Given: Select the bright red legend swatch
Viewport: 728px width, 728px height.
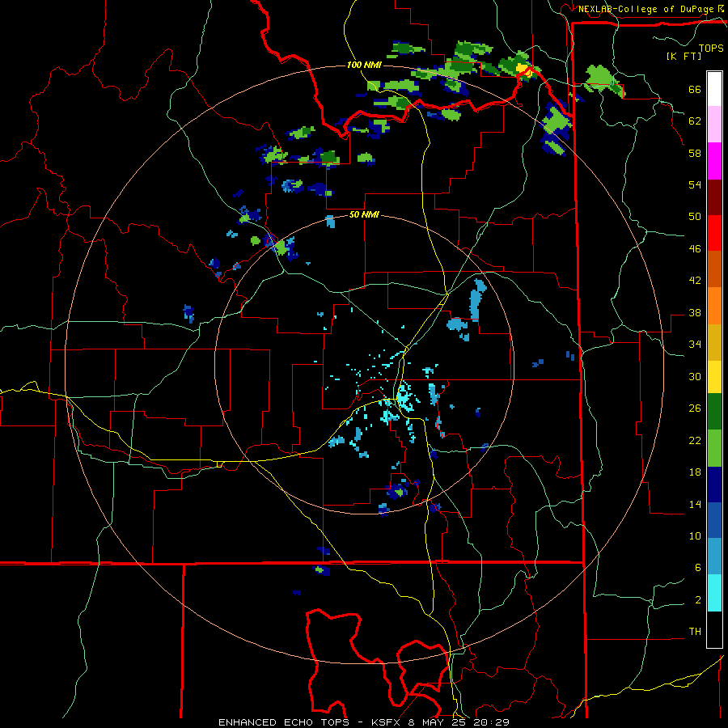Looking at the screenshot, I should 714,233.
